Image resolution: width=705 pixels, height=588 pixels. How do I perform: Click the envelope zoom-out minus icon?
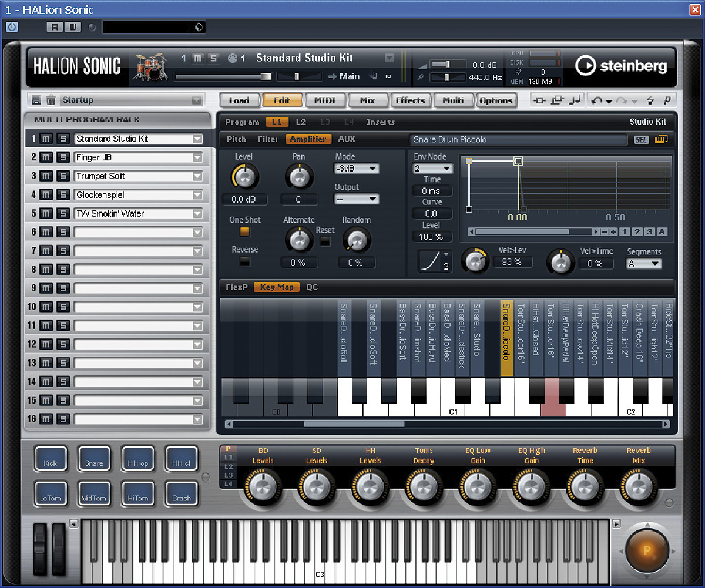[x=605, y=232]
